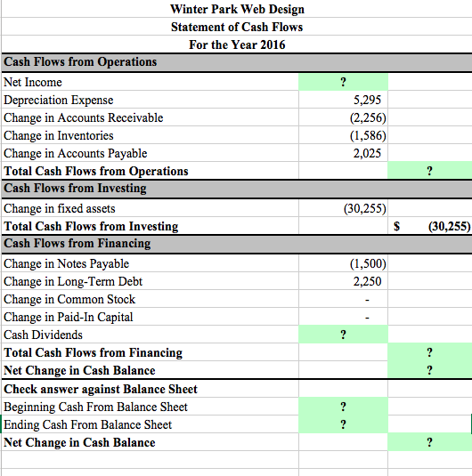
Task: Select the Check answer against Balance Sheet label
Action: (x=101, y=389)
